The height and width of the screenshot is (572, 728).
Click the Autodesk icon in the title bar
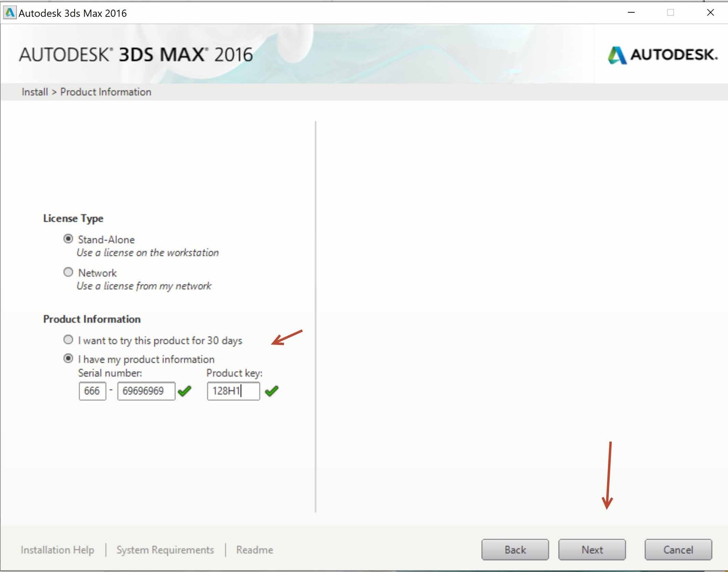[10, 12]
